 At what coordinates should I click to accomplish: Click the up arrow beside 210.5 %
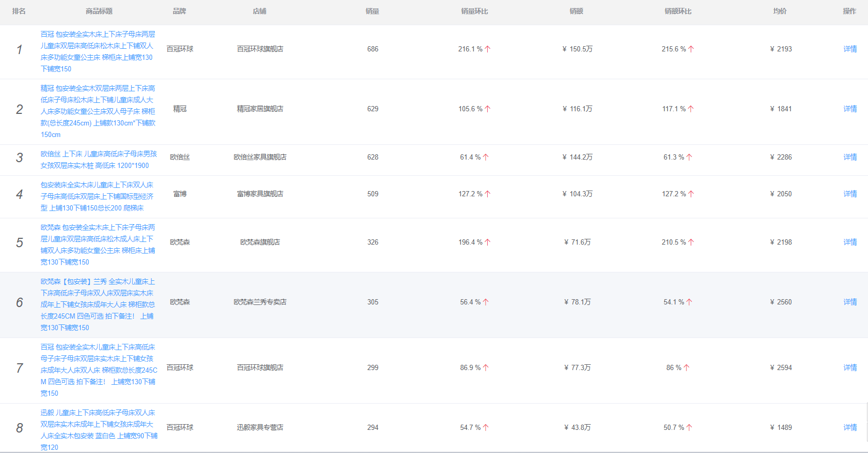[x=691, y=242]
